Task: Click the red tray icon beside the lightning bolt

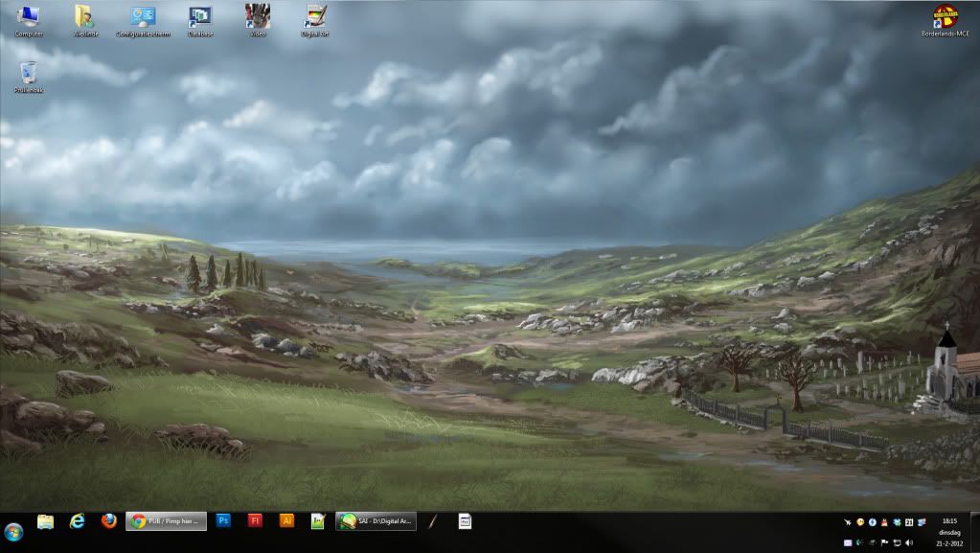Action: (884, 521)
